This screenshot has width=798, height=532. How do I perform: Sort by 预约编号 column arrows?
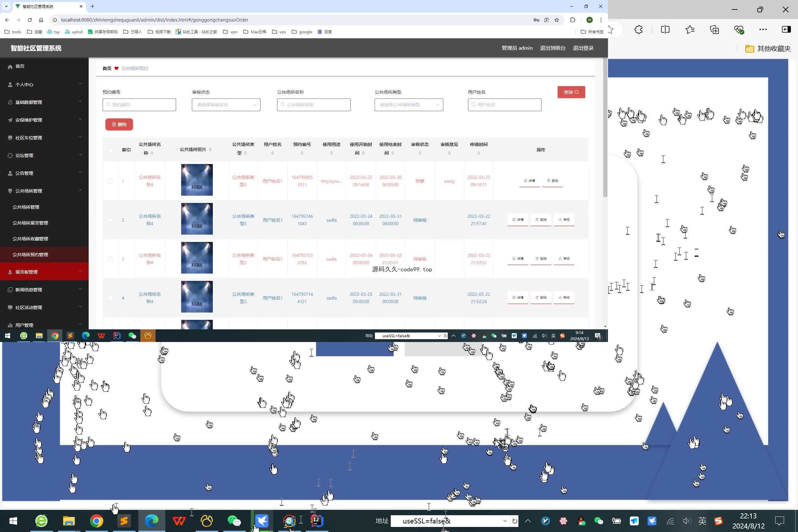coord(302,153)
